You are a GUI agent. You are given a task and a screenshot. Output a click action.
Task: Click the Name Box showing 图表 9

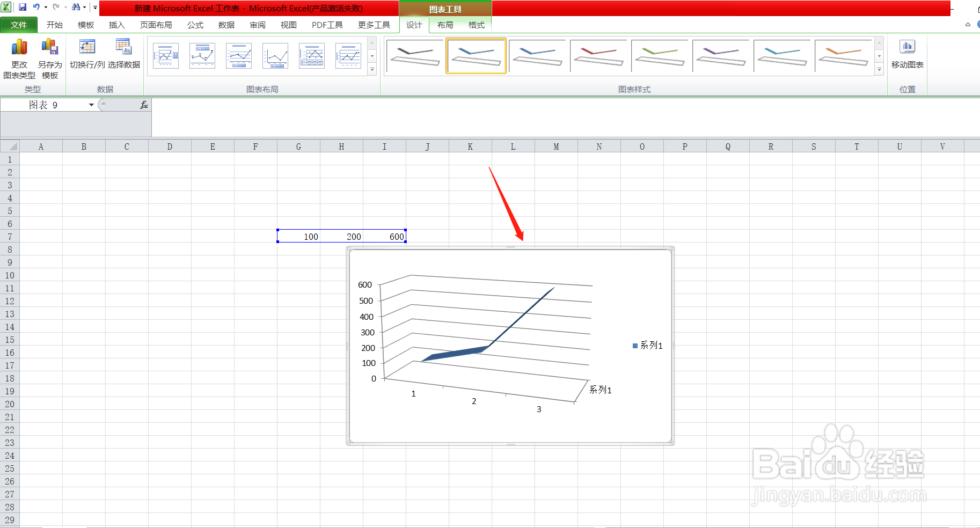tap(43, 105)
